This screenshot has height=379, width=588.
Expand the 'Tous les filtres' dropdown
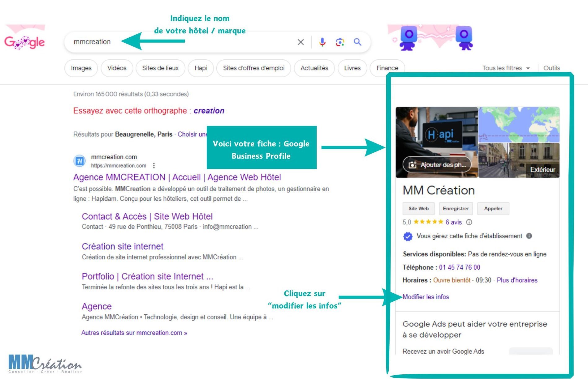click(506, 68)
